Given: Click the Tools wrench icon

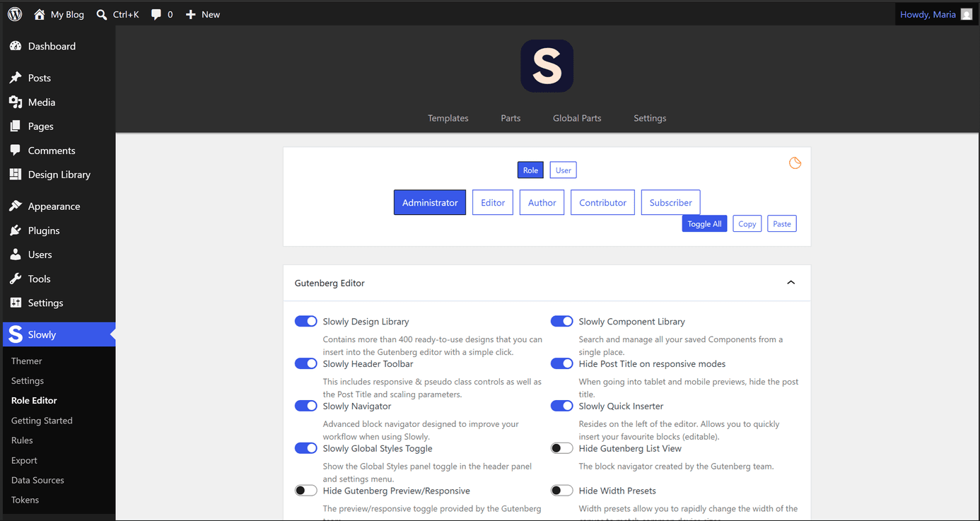Looking at the screenshot, I should (x=16, y=279).
